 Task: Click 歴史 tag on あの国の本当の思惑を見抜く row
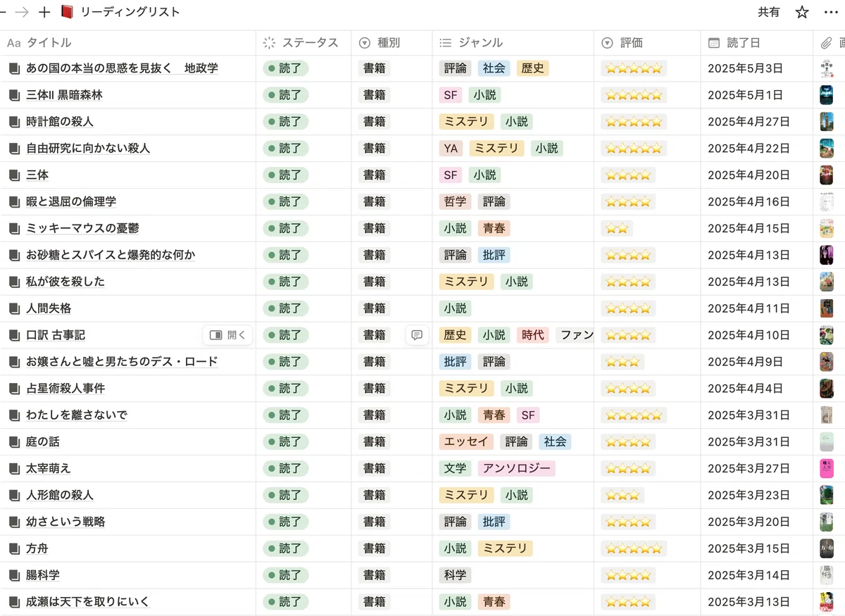[532, 68]
